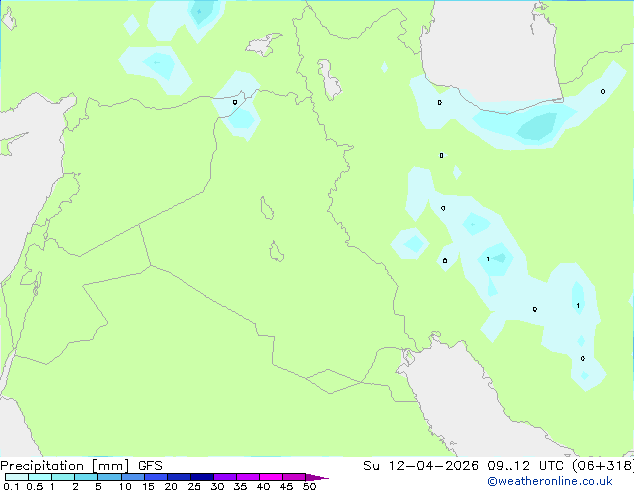The width and height of the screenshot is (634, 490).
Task: Click the legend value label '10'
Action: 125,486
